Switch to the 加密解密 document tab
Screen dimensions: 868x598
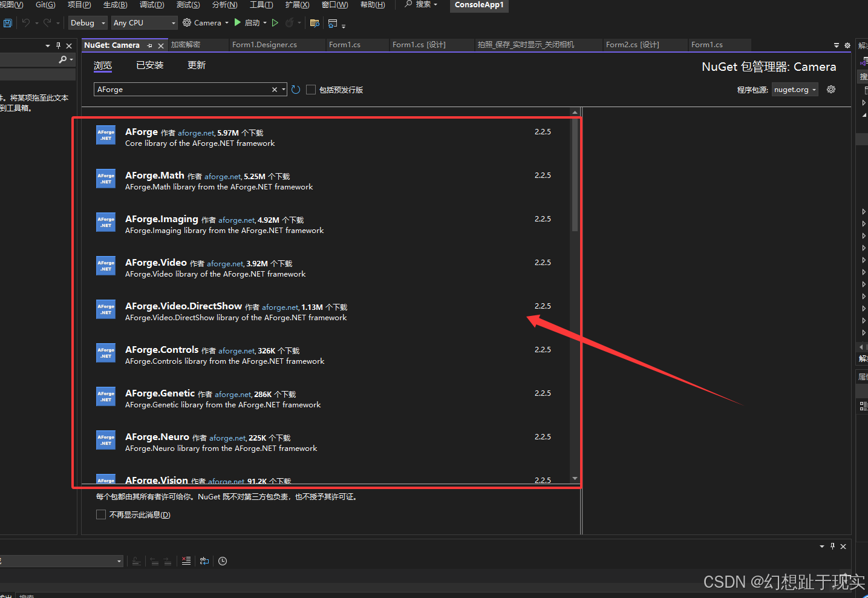[x=186, y=45]
